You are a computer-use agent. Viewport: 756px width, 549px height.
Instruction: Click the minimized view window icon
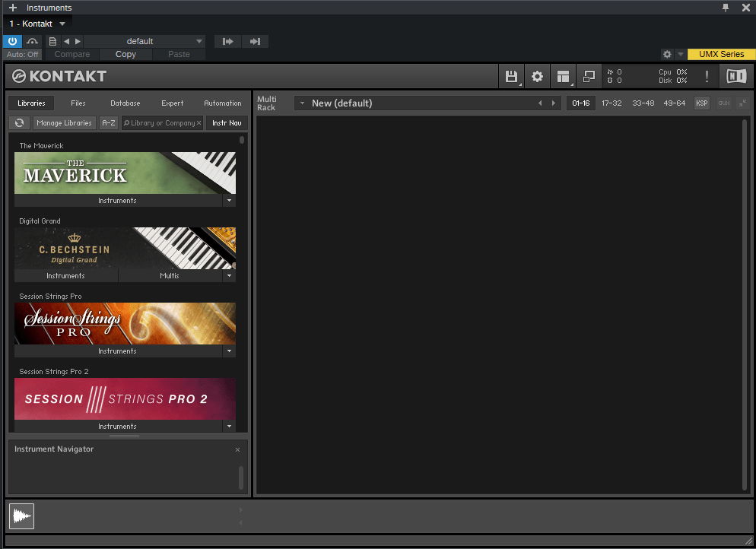pyautogui.click(x=589, y=76)
